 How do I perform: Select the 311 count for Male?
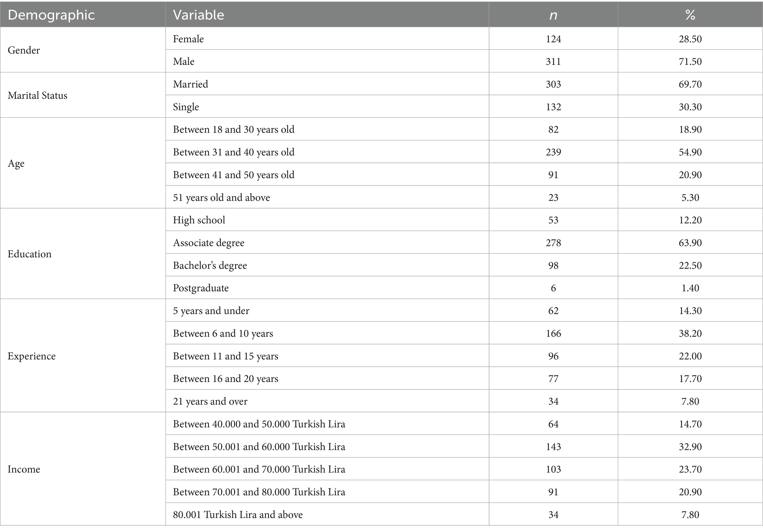coord(553,61)
